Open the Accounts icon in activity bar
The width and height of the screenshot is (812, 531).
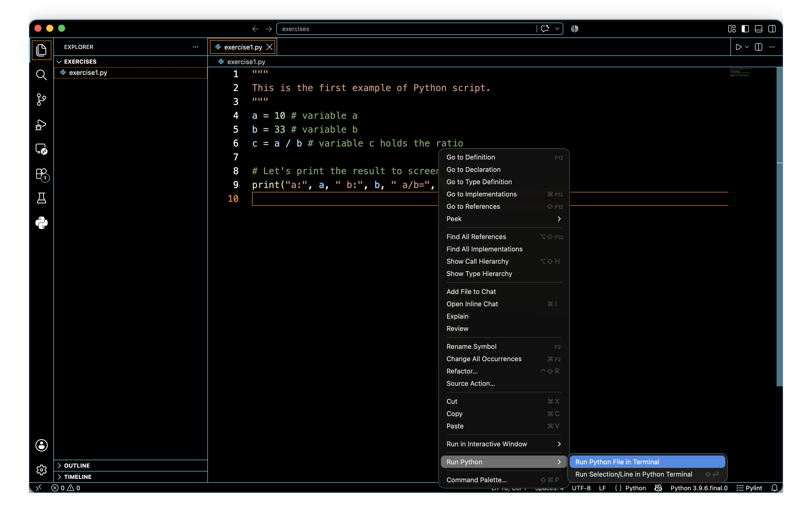tap(41, 445)
